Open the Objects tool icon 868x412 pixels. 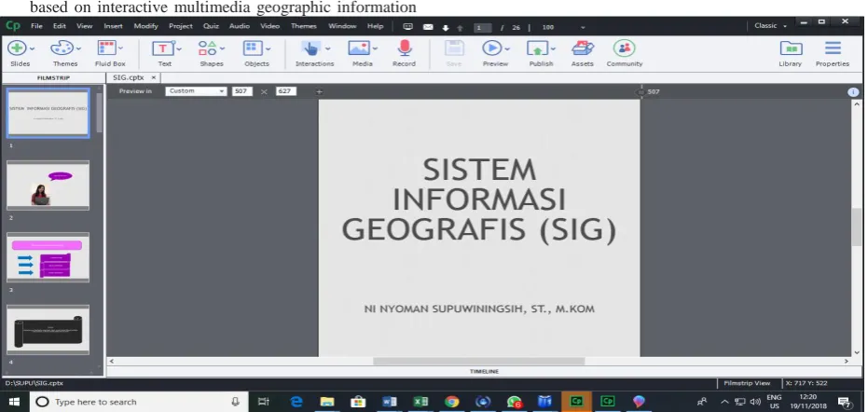[253, 48]
